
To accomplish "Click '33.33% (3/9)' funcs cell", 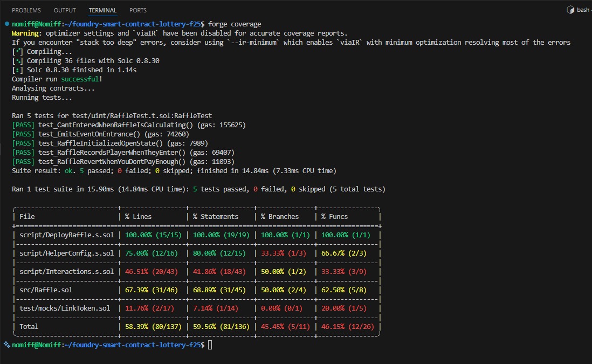I will [344, 271].
